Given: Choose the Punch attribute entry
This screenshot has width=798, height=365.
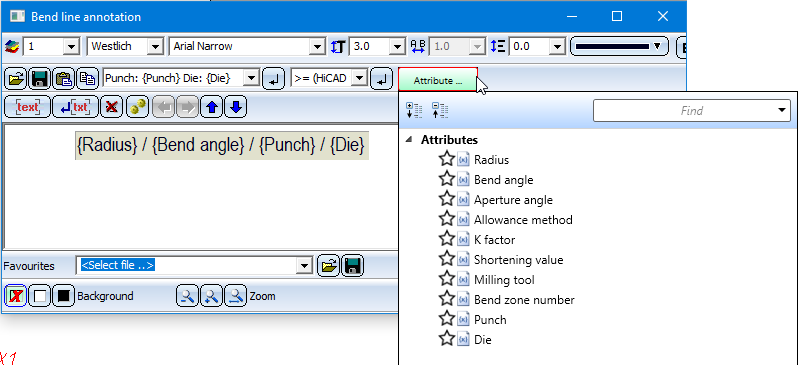Looking at the screenshot, I should pos(490,320).
